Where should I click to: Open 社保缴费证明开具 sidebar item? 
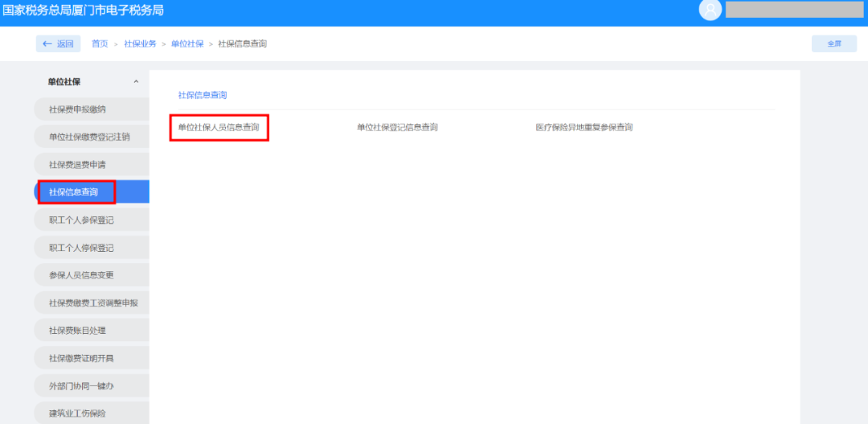[92, 359]
